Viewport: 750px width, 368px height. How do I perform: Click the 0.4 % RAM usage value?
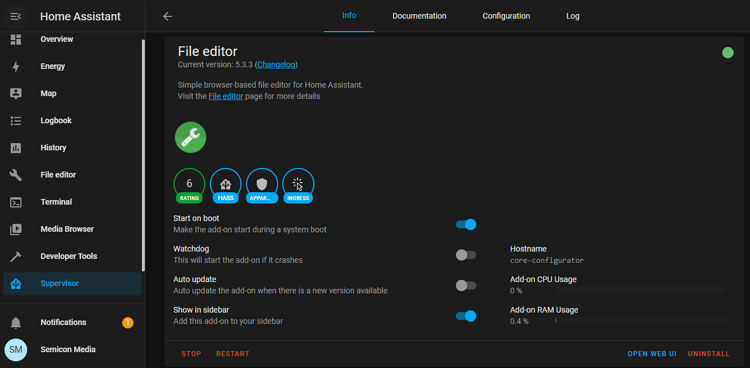(x=519, y=321)
